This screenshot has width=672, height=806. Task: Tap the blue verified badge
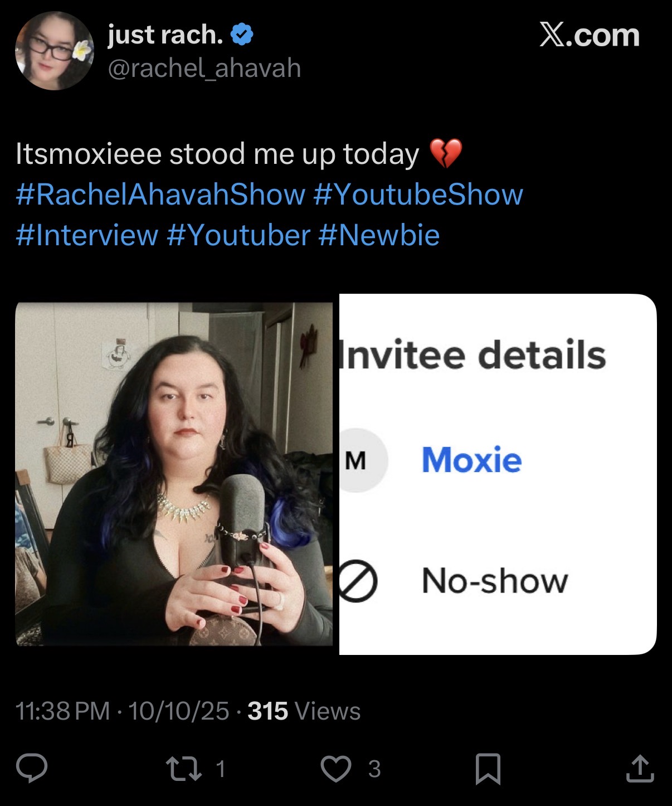tap(242, 35)
